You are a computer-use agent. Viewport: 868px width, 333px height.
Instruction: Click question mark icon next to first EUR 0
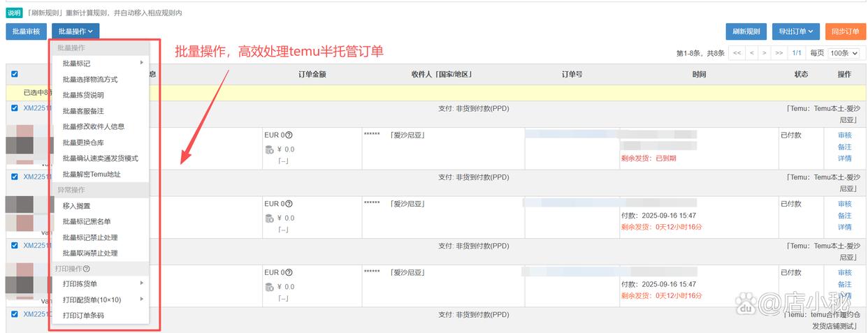point(289,135)
